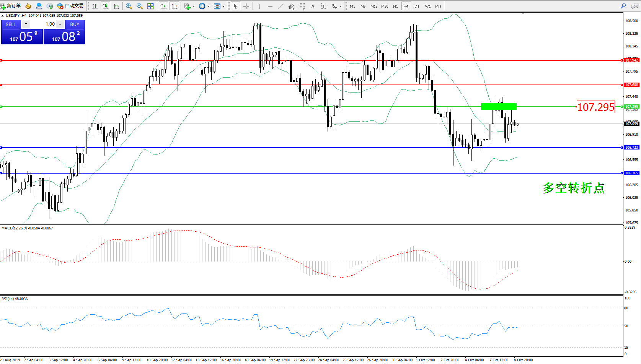Image resolution: width=641 pixels, height=364 pixels.
Task: Open the Indicators list dropdown arrow
Action: pos(194,6)
